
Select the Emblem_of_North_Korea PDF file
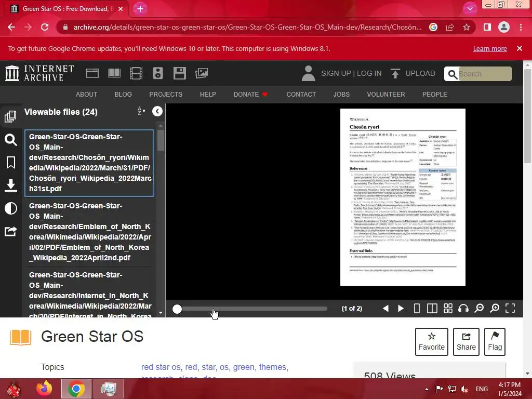tap(89, 232)
